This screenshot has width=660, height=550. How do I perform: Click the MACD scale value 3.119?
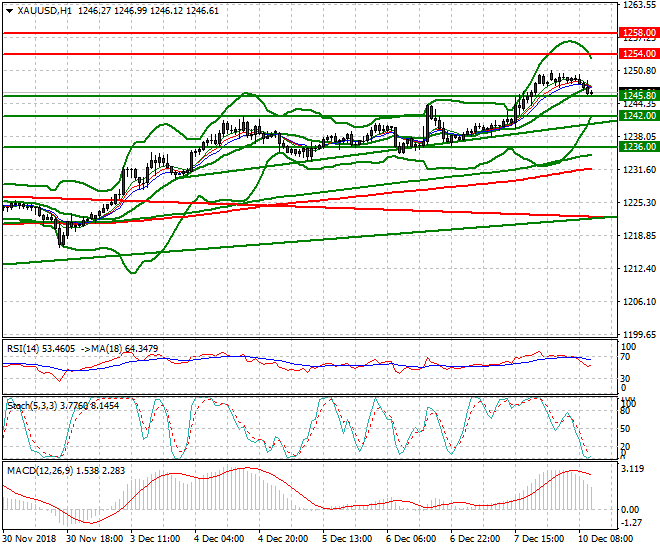[x=633, y=469]
